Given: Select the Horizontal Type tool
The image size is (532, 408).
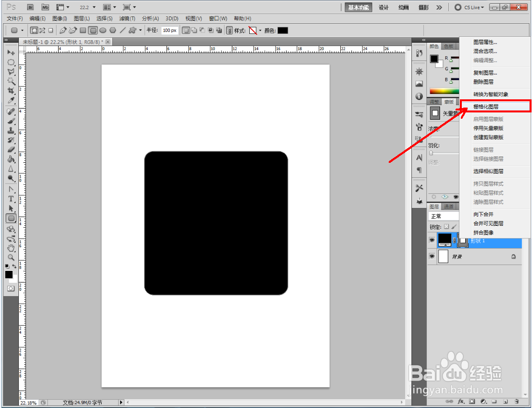Looking at the screenshot, I should click(11, 199).
